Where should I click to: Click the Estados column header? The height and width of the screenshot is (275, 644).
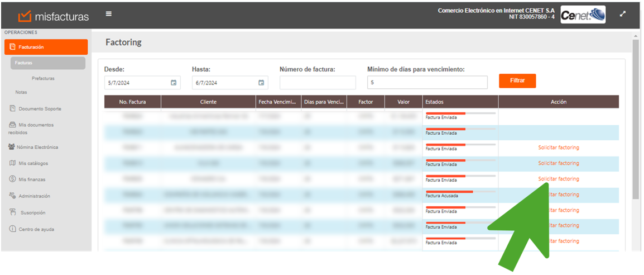[x=460, y=102]
